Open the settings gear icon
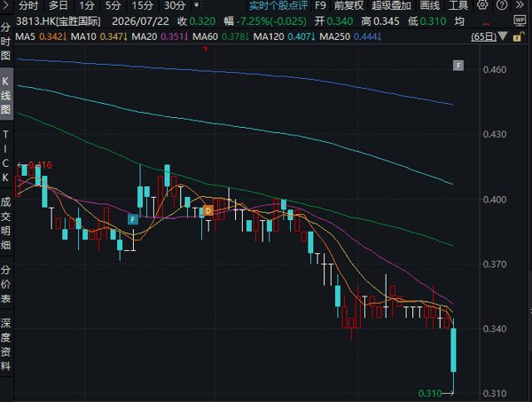 482,5
